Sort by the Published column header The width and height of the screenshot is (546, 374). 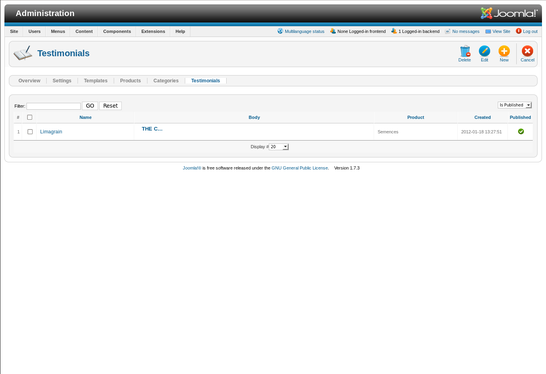click(520, 117)
